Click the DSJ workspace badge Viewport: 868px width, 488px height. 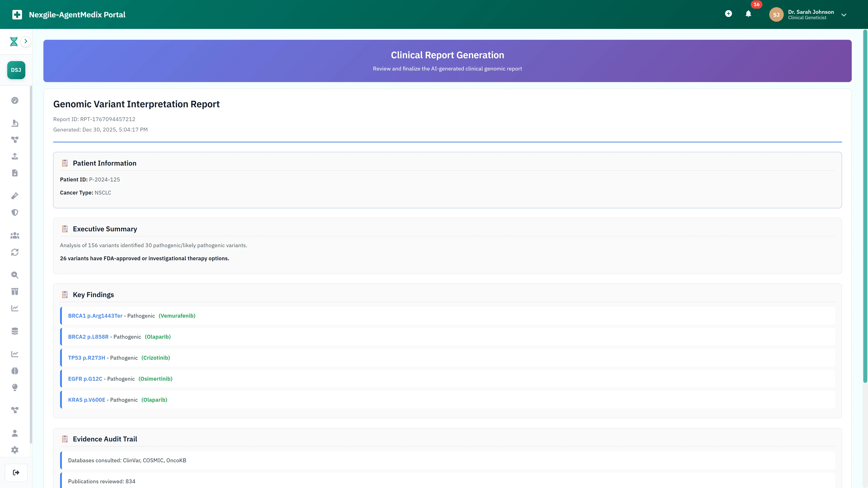coord(16,70)
